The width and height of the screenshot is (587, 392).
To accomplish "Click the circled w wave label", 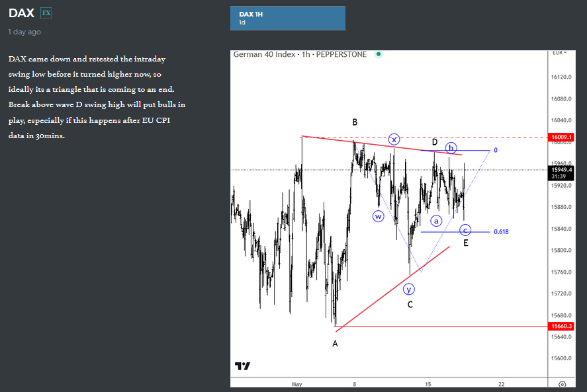I will [x=378, y=216].
